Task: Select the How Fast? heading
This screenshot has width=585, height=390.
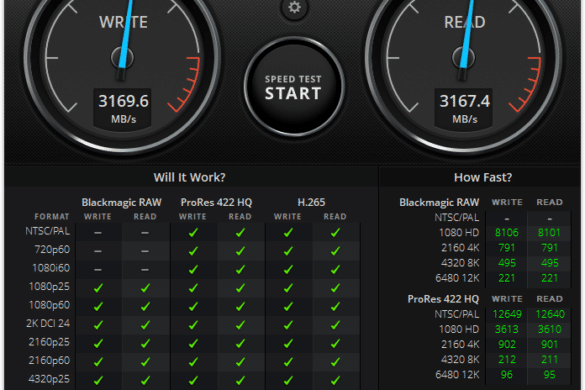Action: (483, 177)
